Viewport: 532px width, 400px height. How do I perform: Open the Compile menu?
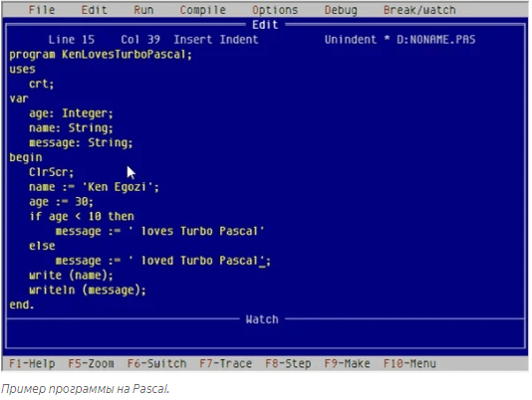[x=202, y=10]
